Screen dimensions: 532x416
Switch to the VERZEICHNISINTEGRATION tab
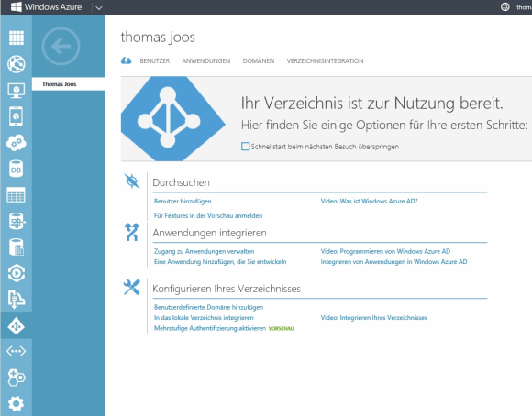325,61
